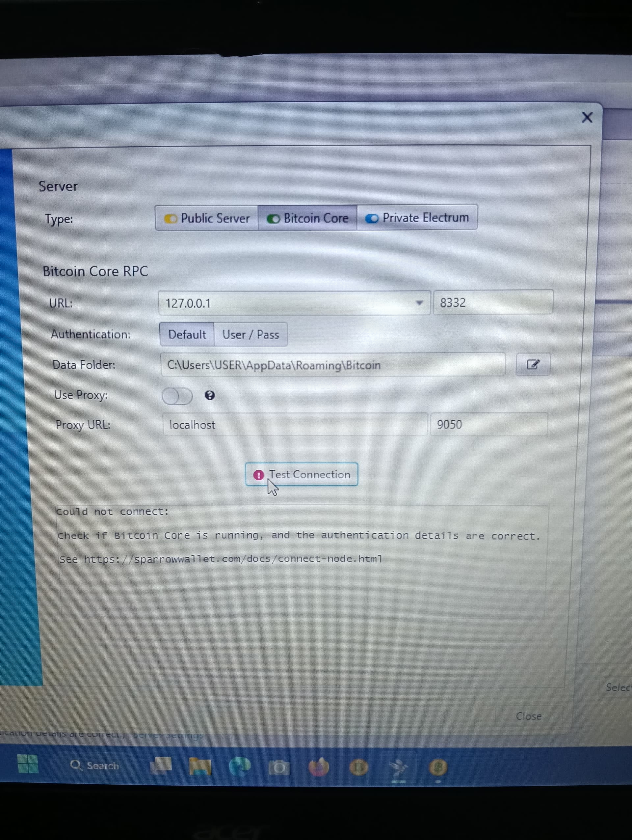Click the 'Could not connect:' message
Viewport: 632px width, 840px height.
tap(112, 512)
